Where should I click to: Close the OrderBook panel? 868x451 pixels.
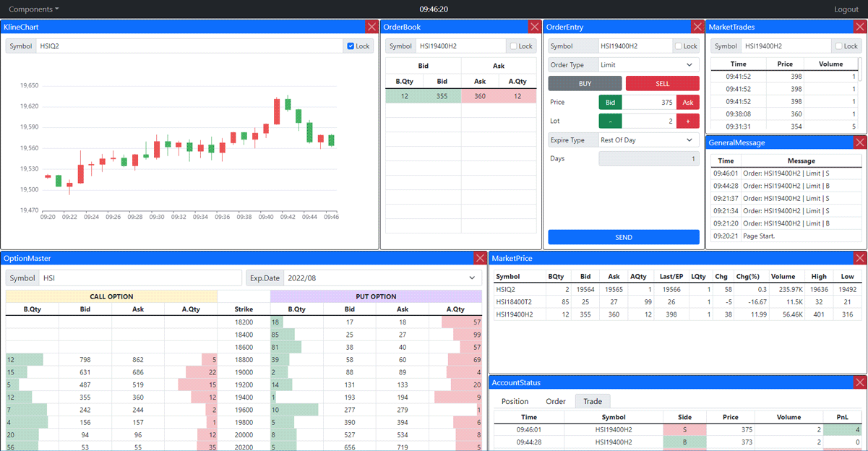pyautogui.click(x=535, y=27)
